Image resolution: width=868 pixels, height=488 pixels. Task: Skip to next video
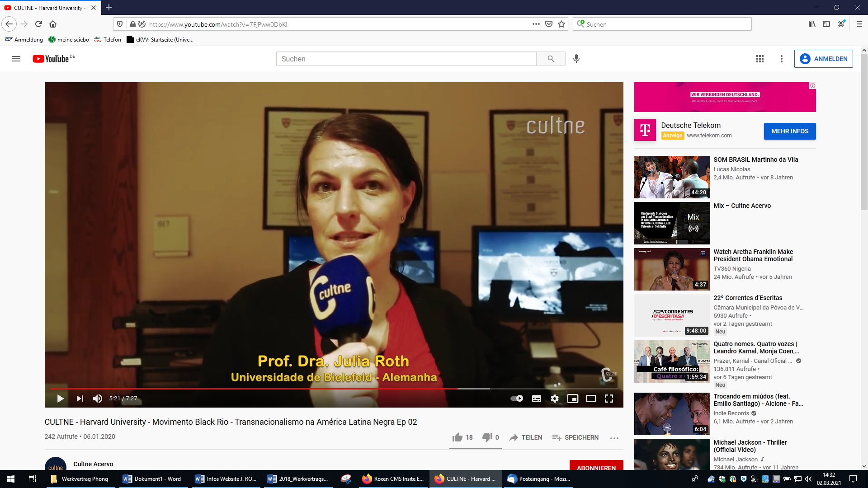click(x=80, y=399)
